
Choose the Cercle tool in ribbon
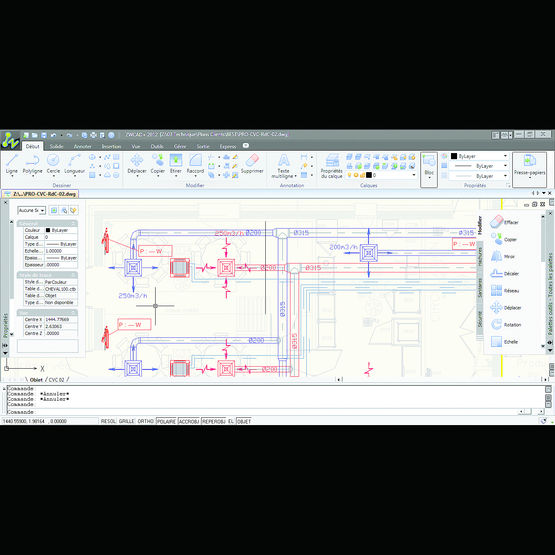click(53, 164)
